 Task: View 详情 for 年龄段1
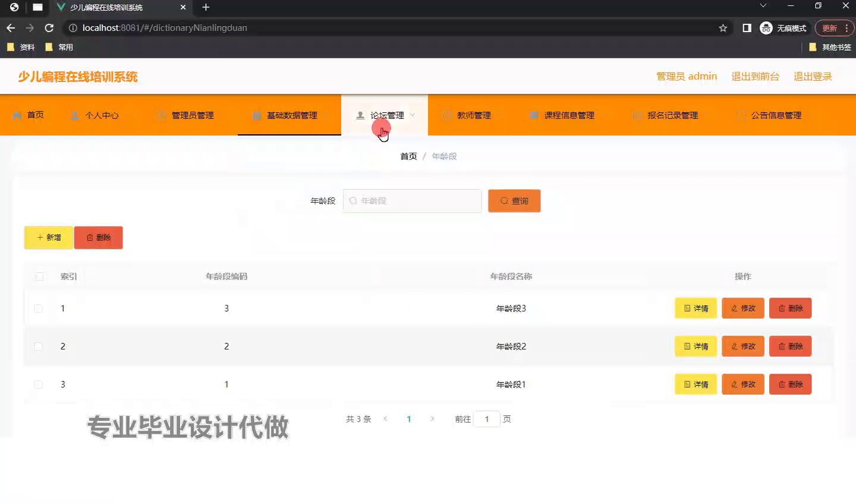695,385
